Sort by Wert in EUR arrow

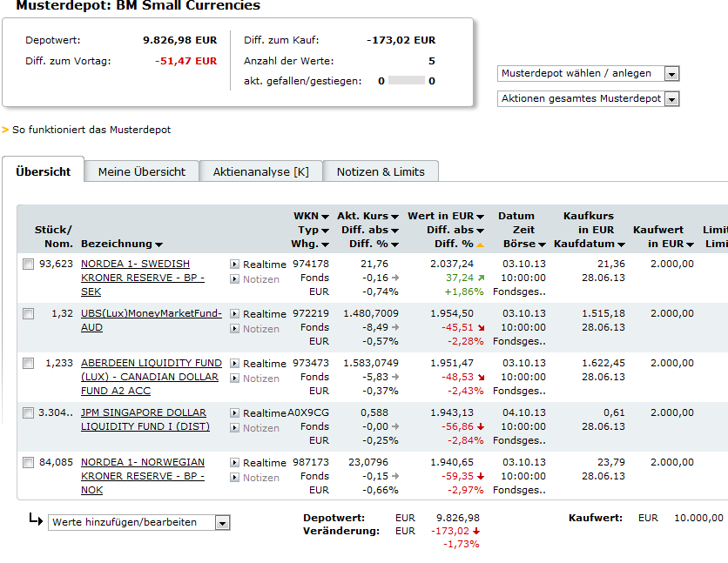480,217
